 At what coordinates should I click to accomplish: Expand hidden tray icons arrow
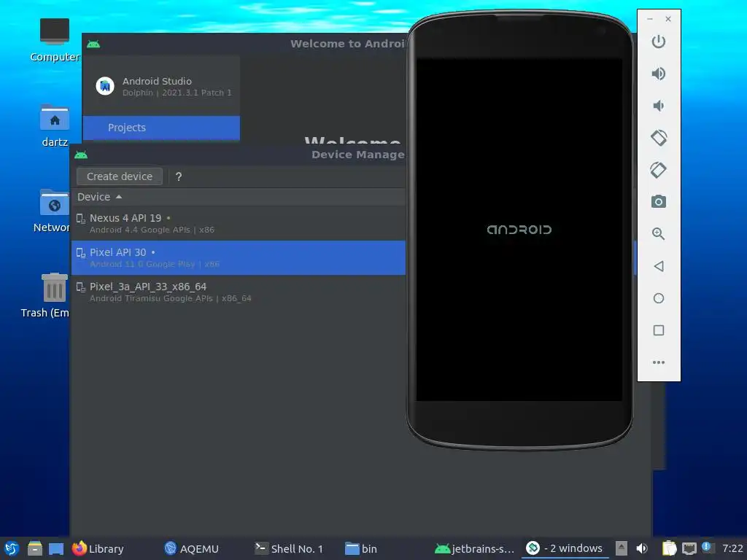622,548
